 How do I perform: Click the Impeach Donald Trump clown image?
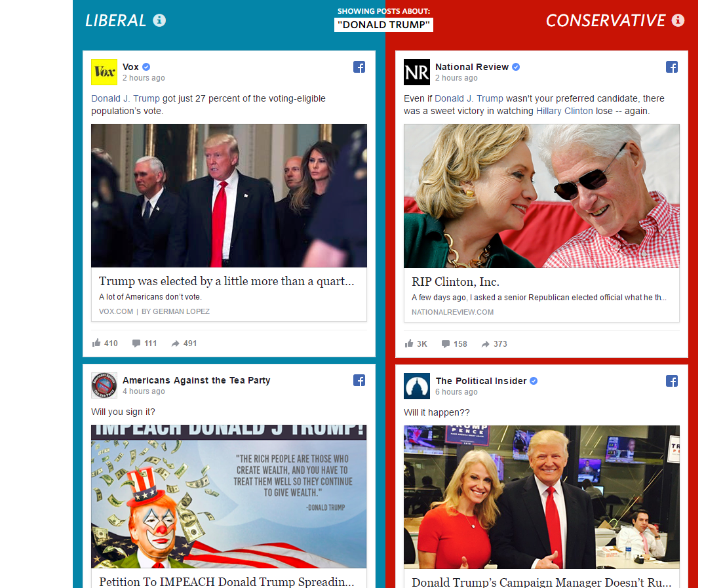[x=229, y=496]
